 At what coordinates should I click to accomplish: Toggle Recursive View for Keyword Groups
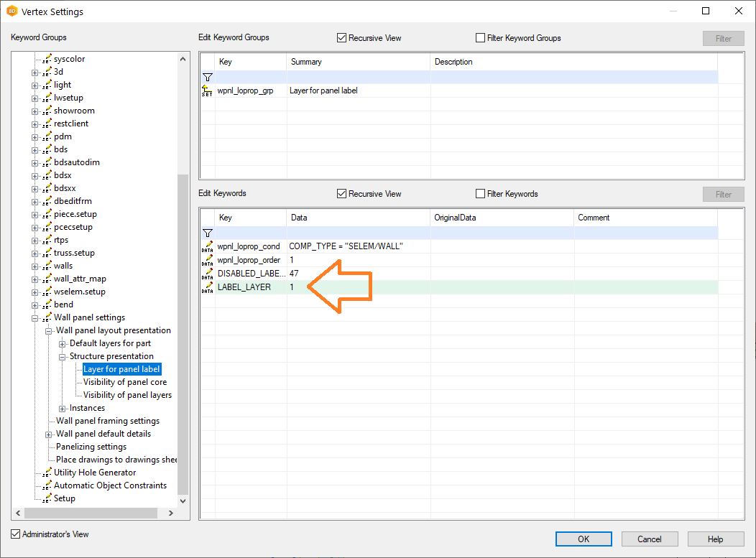[342, 38]
